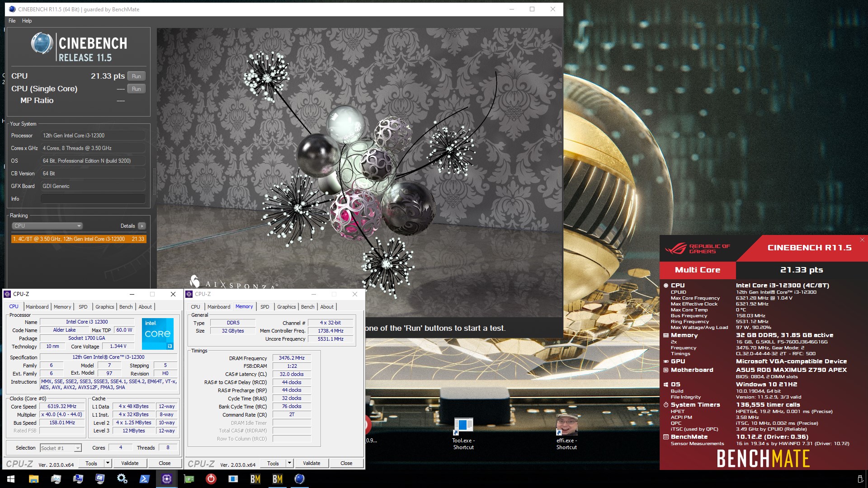This screenshot has width=868, height=488.
Task: Click Tools button in Memory CPU-Z window
Action: pos(273,463)
